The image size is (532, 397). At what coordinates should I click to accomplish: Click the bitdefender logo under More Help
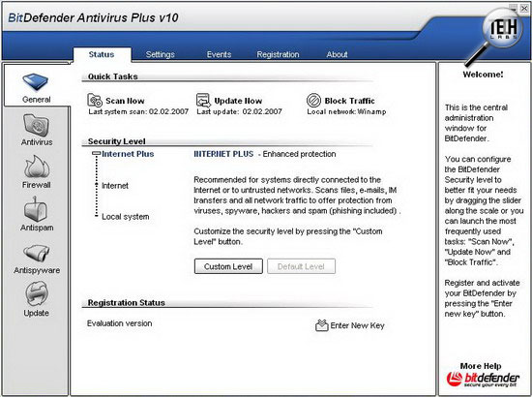(483, 379)
